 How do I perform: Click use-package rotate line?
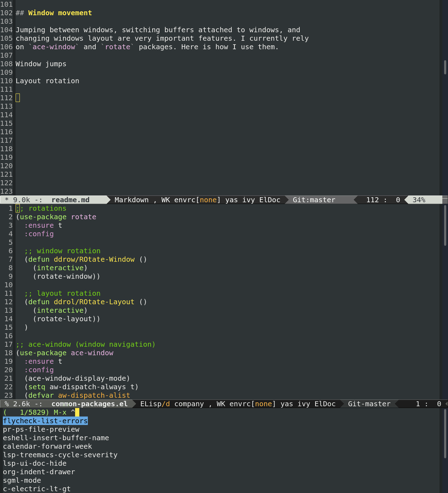pos(56,217)
